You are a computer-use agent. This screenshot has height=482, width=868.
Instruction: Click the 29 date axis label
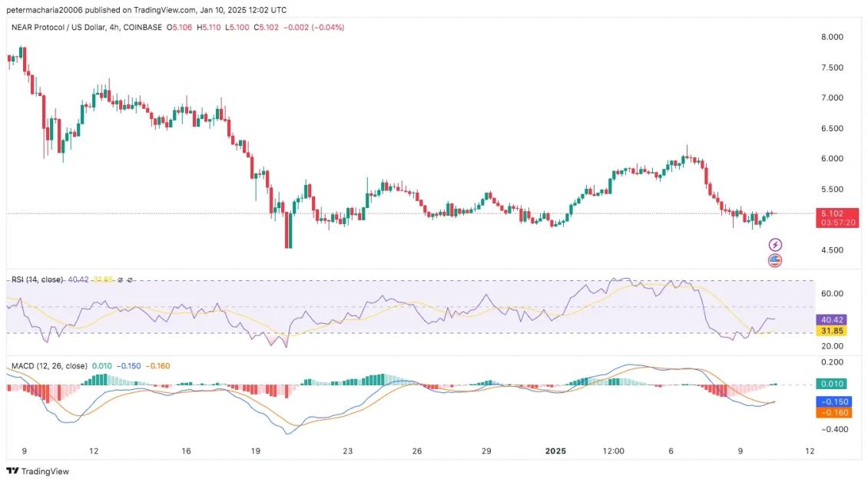click(x=486, y=451)
